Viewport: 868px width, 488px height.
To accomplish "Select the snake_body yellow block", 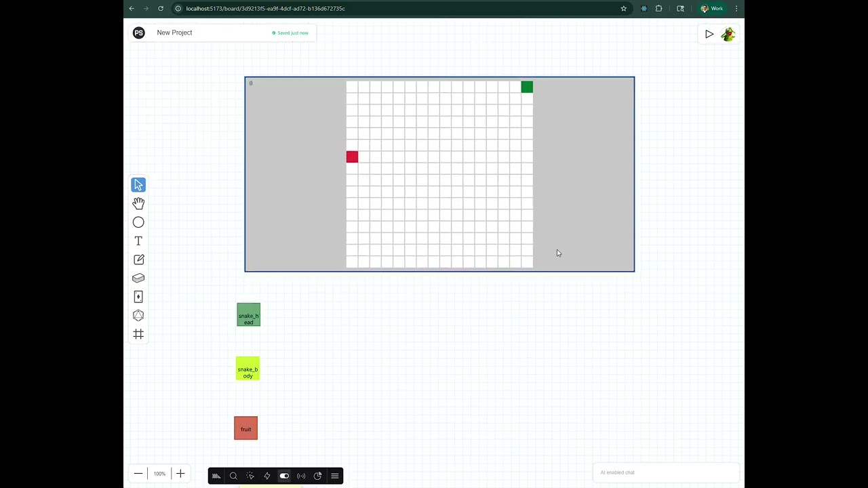I will click(248, 369).
